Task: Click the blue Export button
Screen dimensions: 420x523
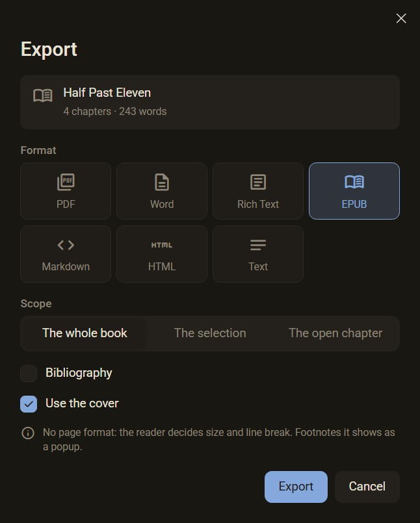Action: tap(296, 487)
